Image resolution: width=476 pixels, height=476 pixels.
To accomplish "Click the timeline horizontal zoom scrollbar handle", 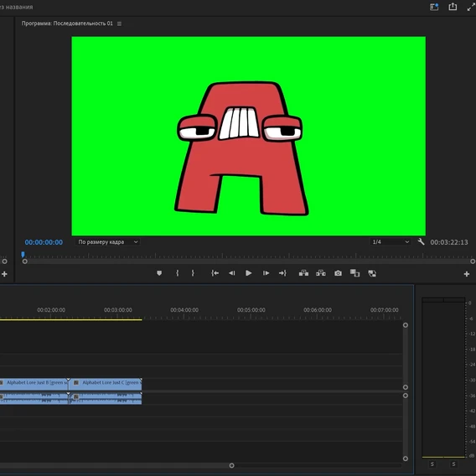I will [x=231, y=465].
